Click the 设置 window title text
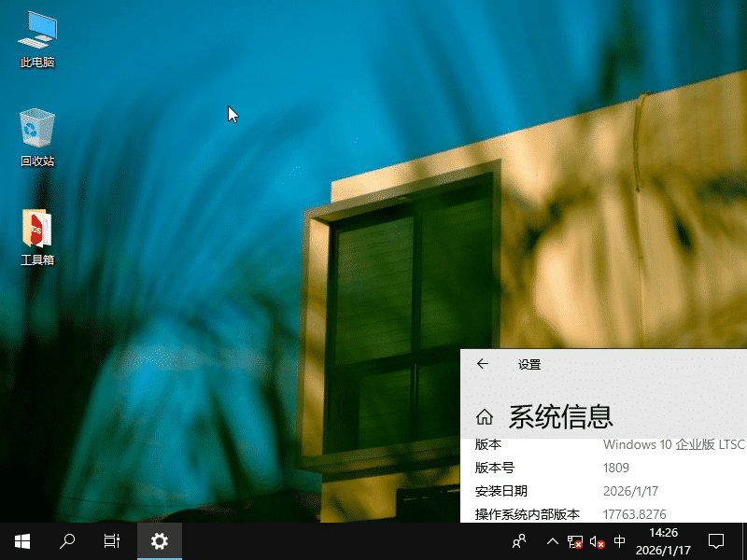 coord(529,365)
